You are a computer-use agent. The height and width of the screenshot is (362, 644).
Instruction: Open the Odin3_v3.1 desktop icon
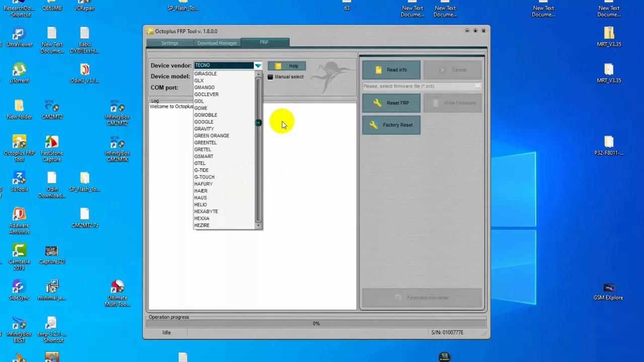[x=85, y=73]
